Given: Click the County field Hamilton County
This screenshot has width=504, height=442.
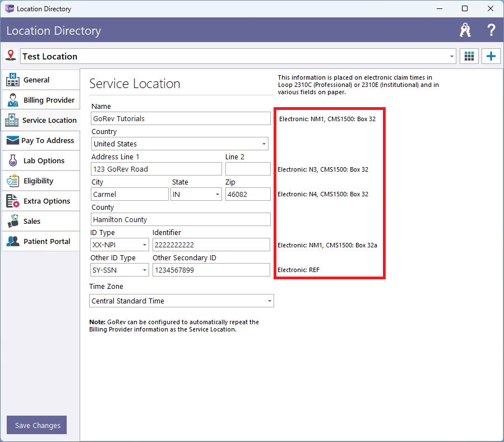Looking at the screenshot, I should pyautogui.click(x=181, y=219).
